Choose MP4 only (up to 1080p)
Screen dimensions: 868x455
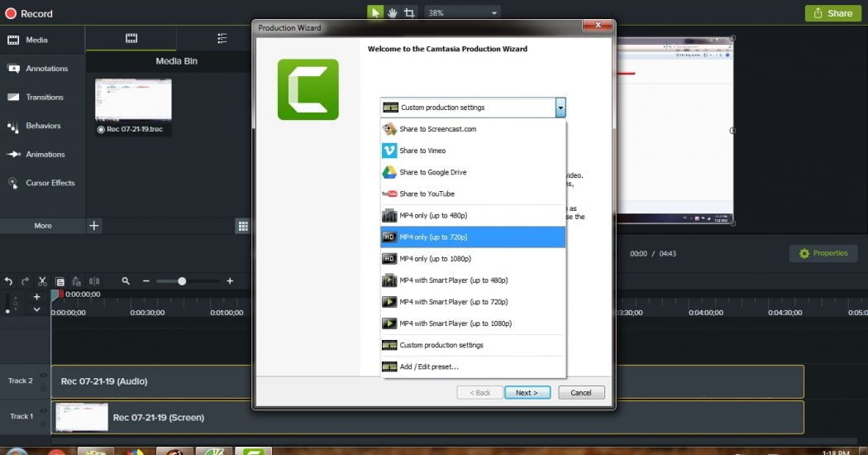click(x=473, y=259)
